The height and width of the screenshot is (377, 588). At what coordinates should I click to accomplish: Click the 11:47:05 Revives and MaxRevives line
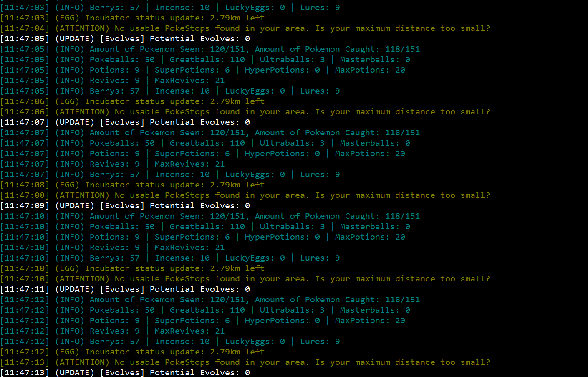(x=112, y=81)
